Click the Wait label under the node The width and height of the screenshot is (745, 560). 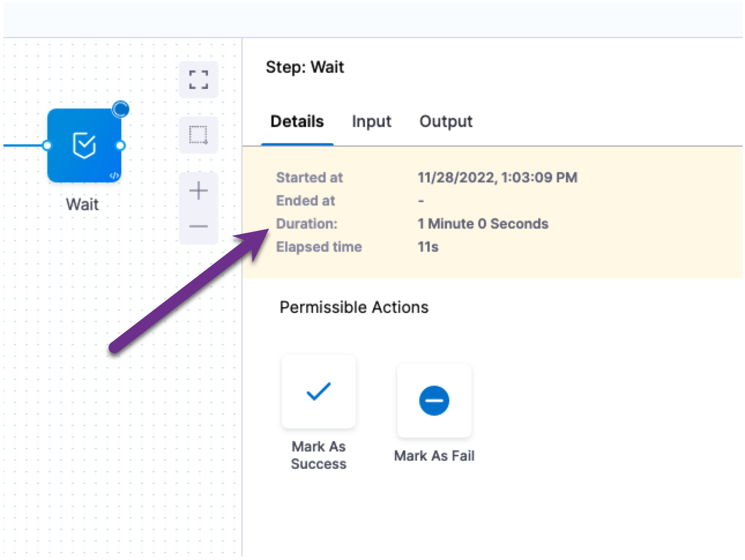tap(83, 204)
